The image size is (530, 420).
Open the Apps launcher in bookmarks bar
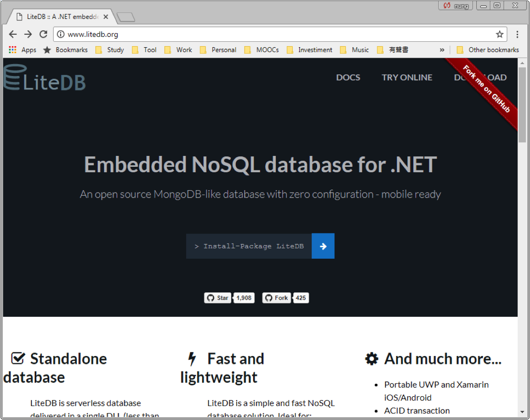click(x=22, y=50)
